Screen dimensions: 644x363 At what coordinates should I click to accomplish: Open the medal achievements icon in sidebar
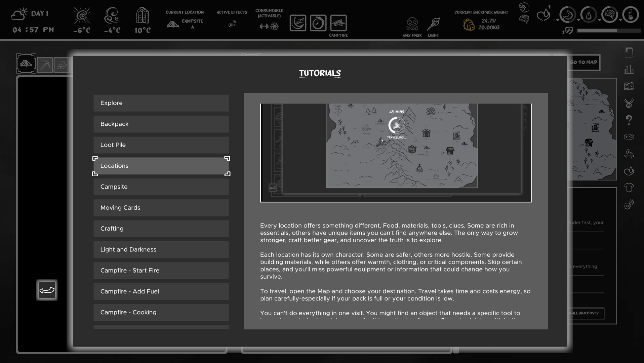click(629, 103)
